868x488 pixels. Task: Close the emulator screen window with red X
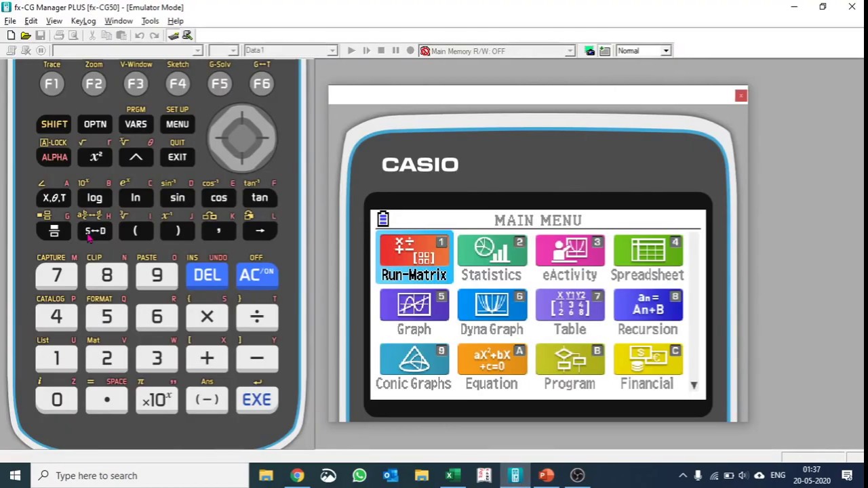(741, 96)
